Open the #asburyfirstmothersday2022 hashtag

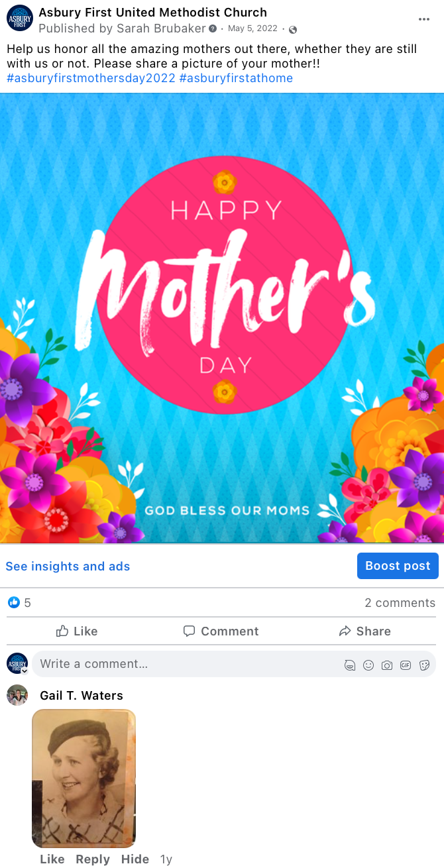(91, 78)
